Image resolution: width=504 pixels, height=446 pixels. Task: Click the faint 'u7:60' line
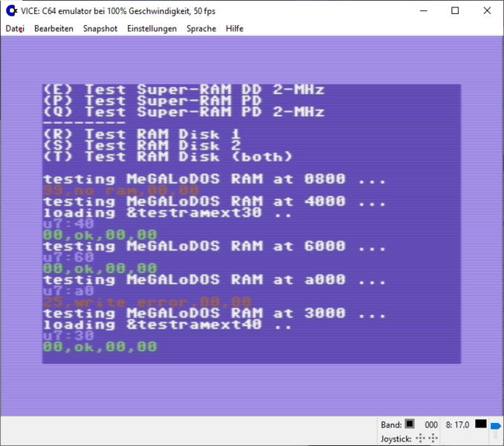[69, 257]
